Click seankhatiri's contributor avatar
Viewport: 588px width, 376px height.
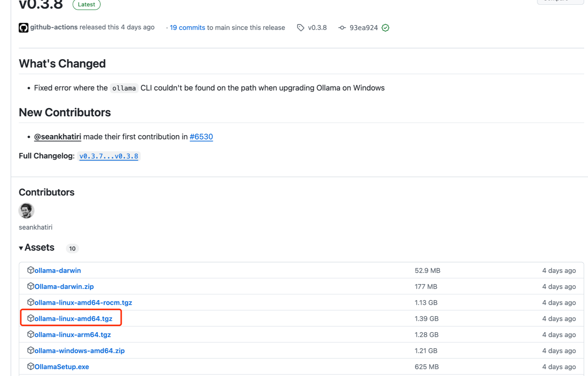point(26,211)
